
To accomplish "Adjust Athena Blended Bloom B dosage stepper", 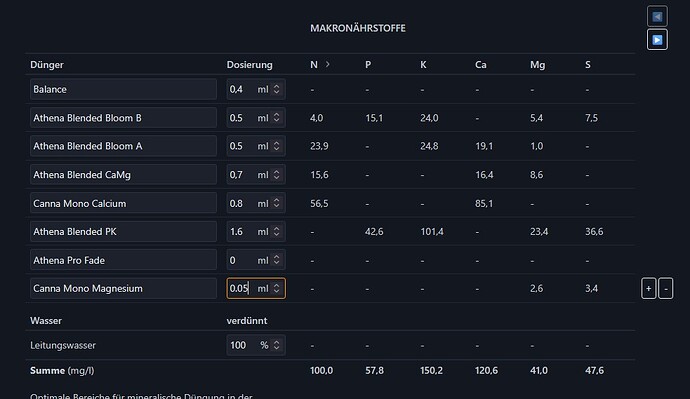I will (276, 117).
